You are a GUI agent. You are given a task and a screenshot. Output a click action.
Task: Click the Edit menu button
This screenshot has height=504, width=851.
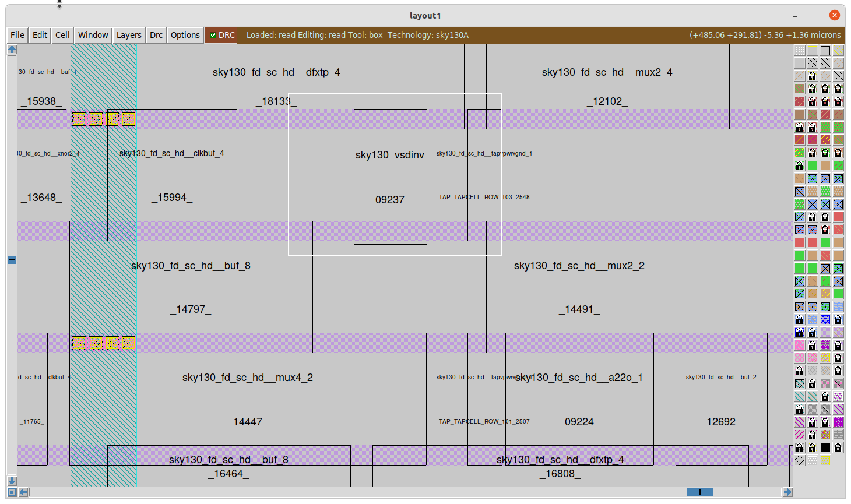coord(40,35)
